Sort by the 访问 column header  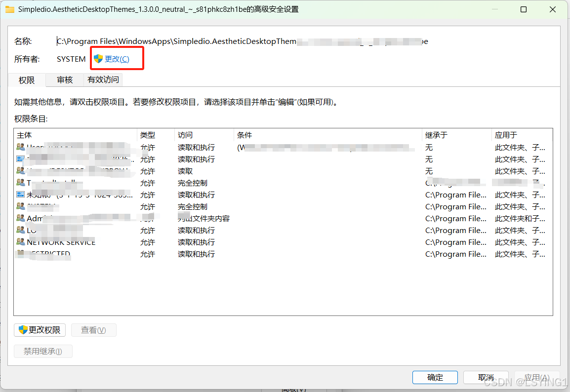204,135
